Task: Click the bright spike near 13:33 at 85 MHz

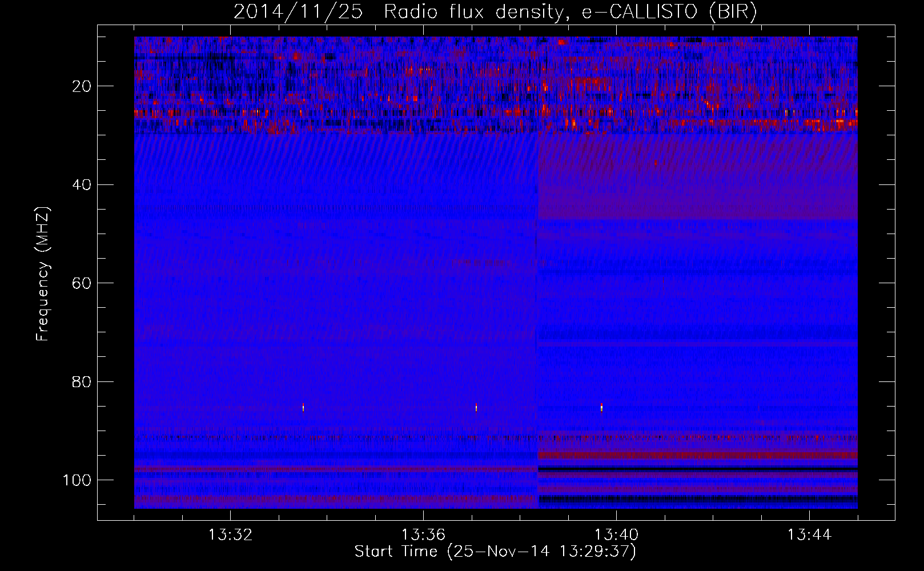Action: click(x=303, y=407)
